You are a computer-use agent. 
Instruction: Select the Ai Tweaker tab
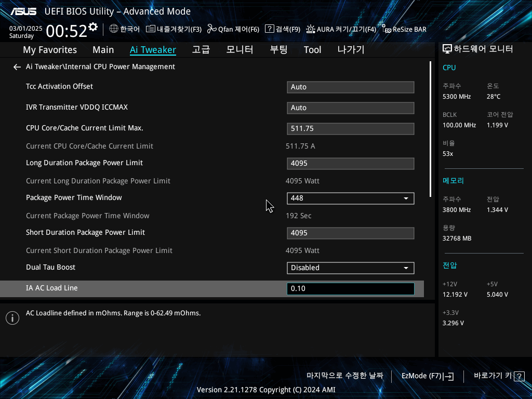coord(153,50)
